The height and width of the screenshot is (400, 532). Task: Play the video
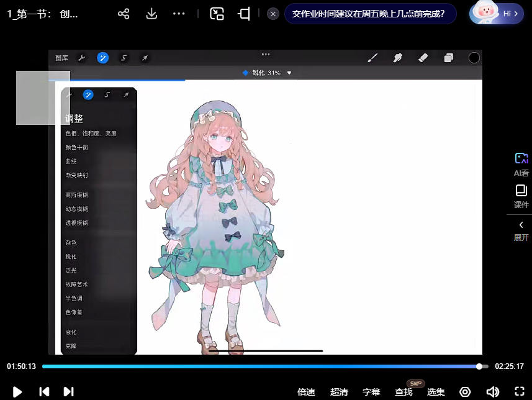17,391
